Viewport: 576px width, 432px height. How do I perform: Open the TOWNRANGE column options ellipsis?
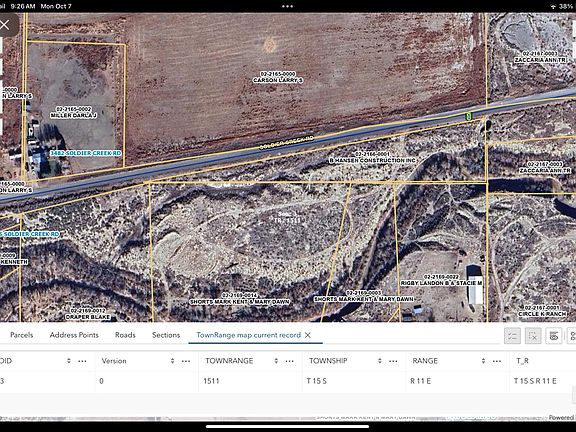click(x=289, y=361)
